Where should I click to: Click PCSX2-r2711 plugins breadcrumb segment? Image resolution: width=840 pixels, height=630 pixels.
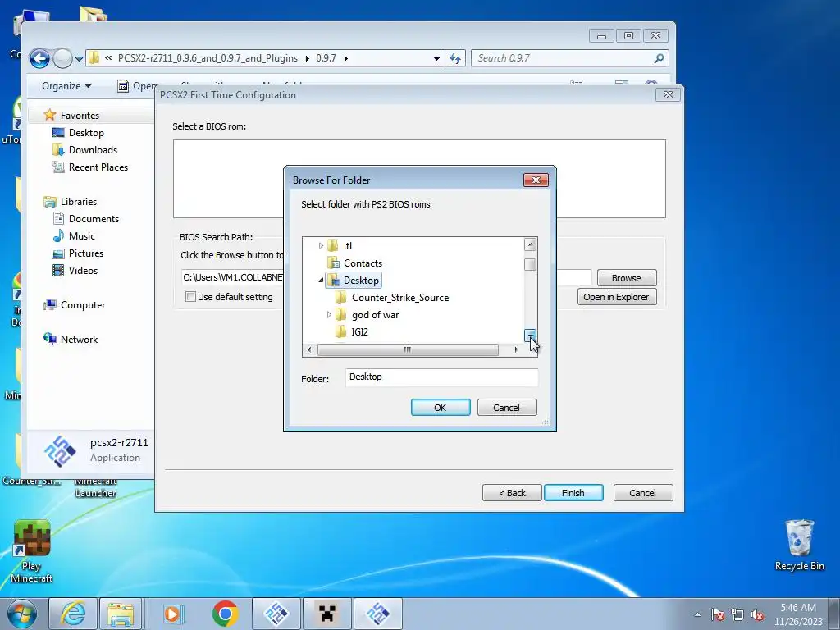click(x=208, y=58)
